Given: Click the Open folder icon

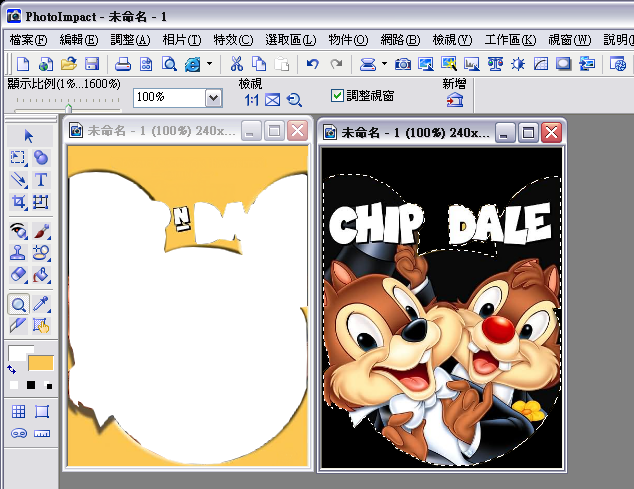Looking at the screenshot, I should tap(69, 64).
